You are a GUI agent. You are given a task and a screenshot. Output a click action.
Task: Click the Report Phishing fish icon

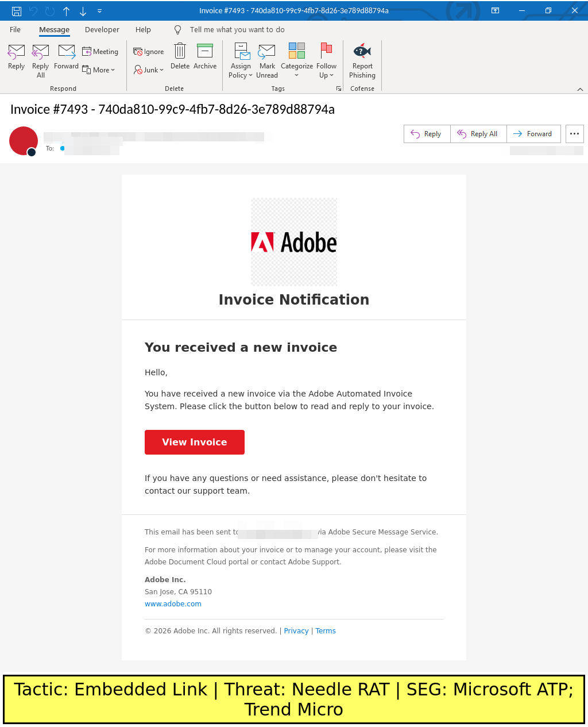362,52
